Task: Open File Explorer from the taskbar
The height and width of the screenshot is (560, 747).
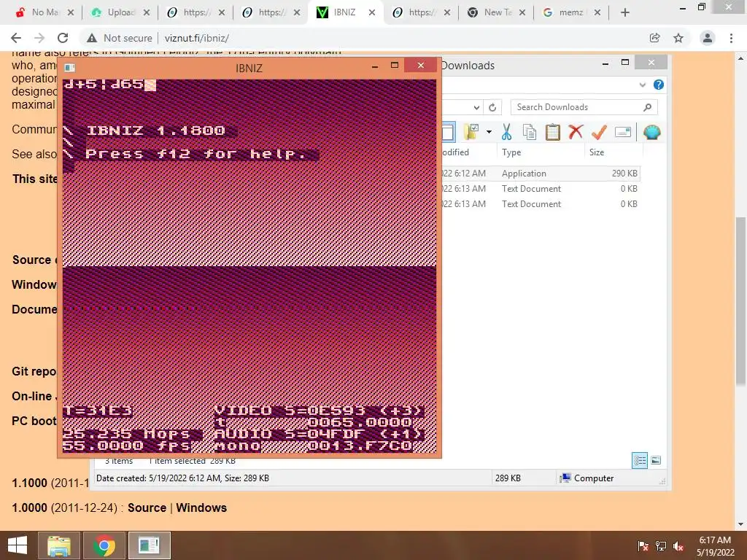Action: pyautogui.click(x=58, y=545)
